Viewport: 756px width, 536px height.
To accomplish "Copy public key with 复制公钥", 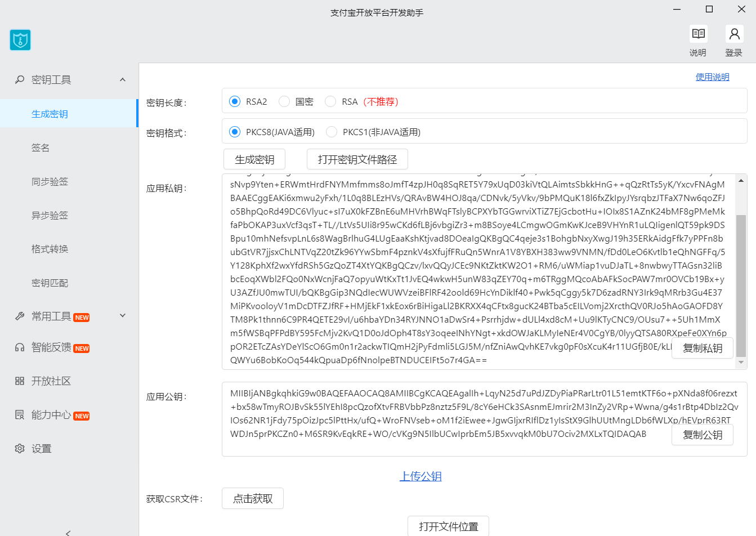I will (x=703, y=435).
